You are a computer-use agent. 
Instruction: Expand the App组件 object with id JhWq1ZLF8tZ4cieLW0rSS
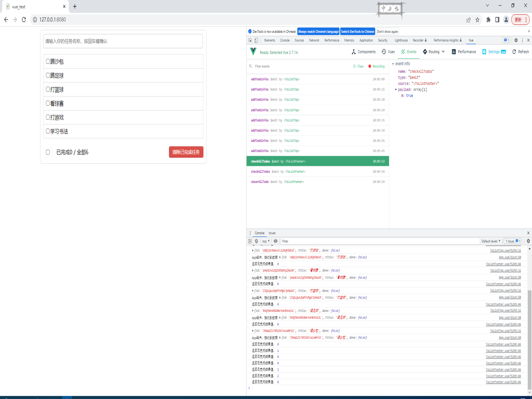280,338
